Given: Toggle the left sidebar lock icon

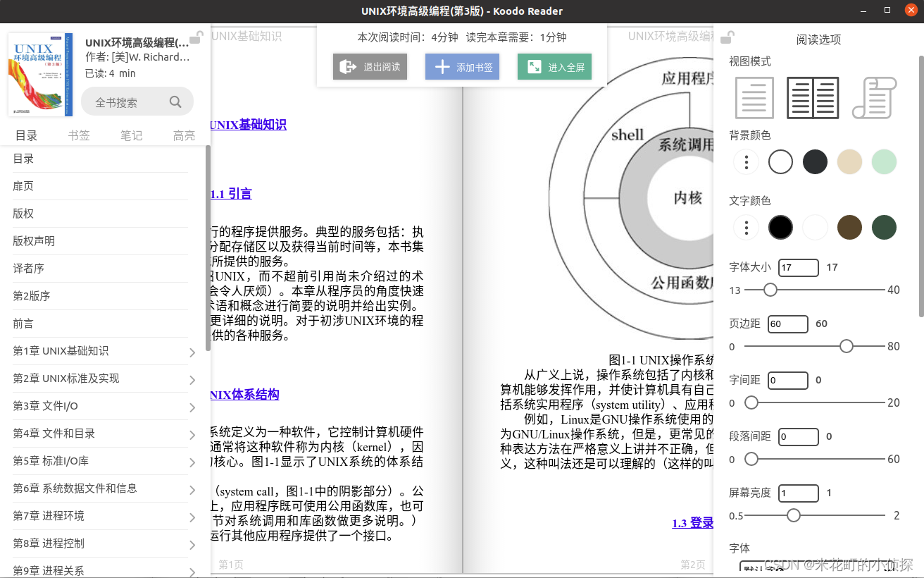Looking at the screenshot, I should [196, 37].
